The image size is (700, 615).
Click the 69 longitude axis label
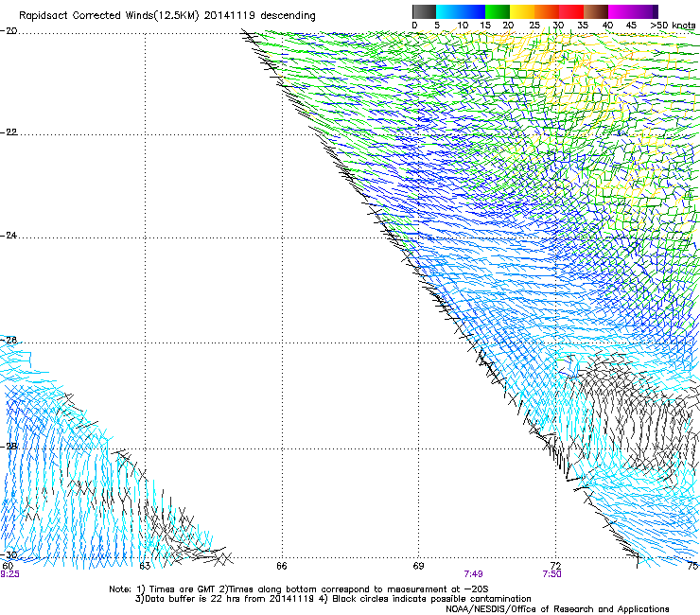[418, 566]
